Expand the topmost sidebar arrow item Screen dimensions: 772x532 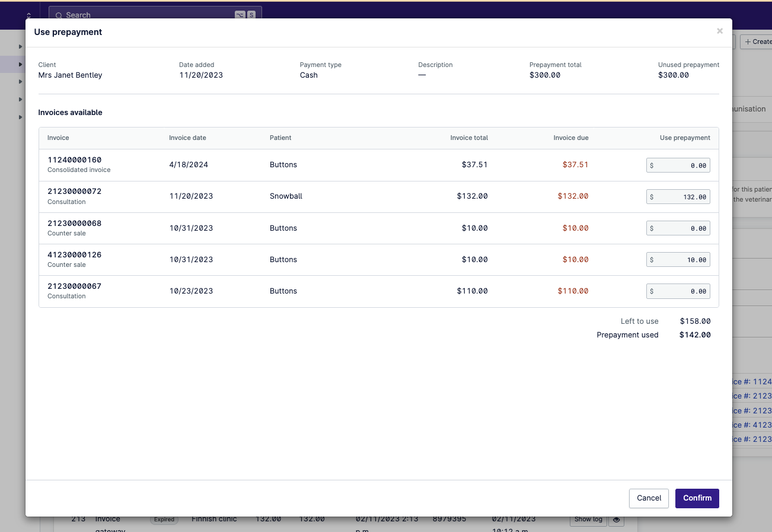coord(20,46)
